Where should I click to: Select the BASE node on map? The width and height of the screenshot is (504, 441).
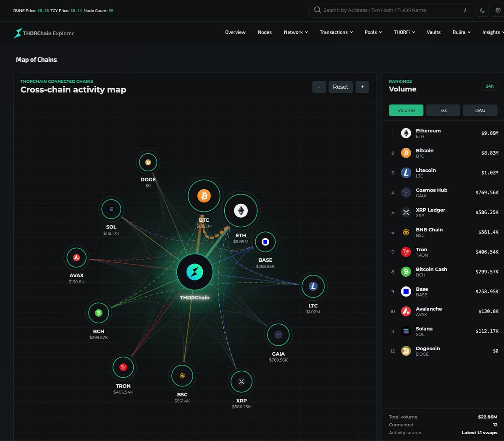tap(265, 242)
